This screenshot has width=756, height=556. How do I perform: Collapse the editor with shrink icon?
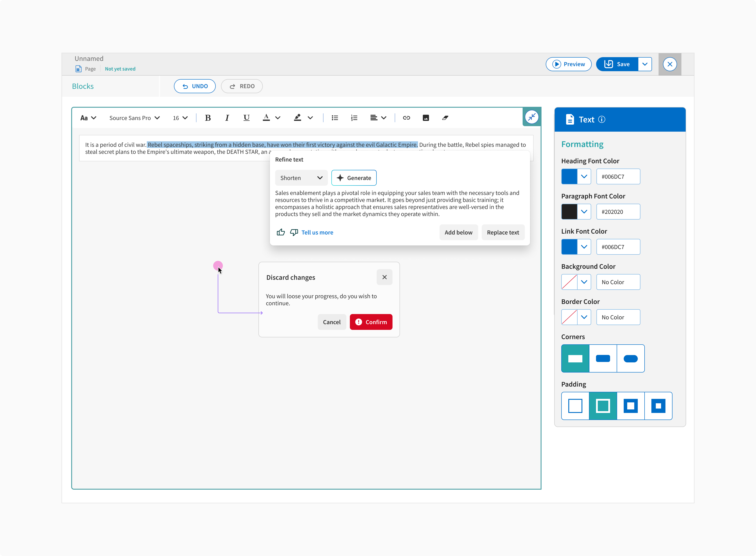531,117
